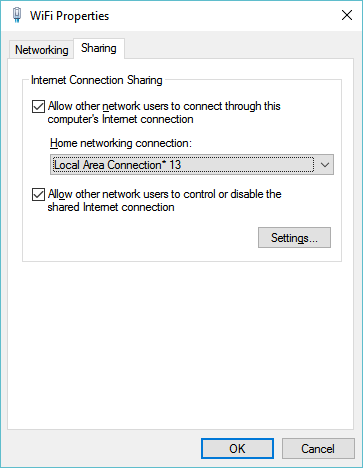Dismiss the dialog with Cancel
Image resolution: width=363 pixels, height=468 pixels.
point(318,449)
